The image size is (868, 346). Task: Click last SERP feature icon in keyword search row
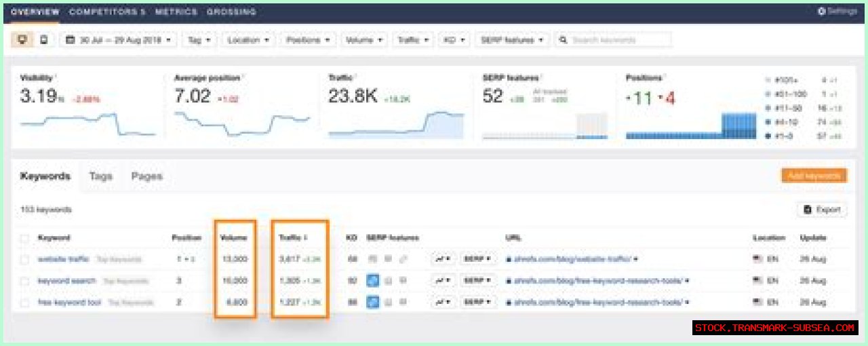tap(403, 280)
